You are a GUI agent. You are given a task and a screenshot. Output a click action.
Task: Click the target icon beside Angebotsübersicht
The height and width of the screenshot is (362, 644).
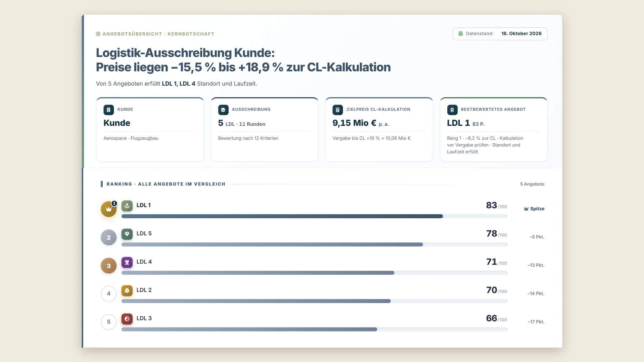pos(98,34)
